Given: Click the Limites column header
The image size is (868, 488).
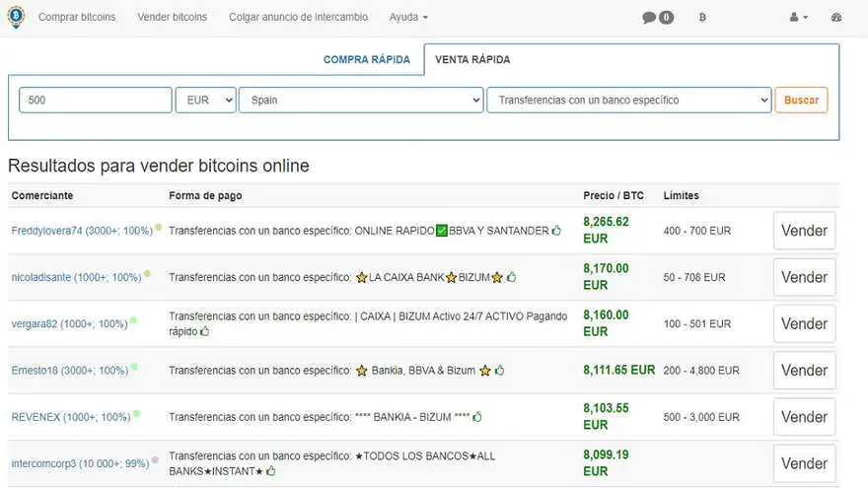Looking at the screenshot, I should pyautogui.click(x=681, y=195).
